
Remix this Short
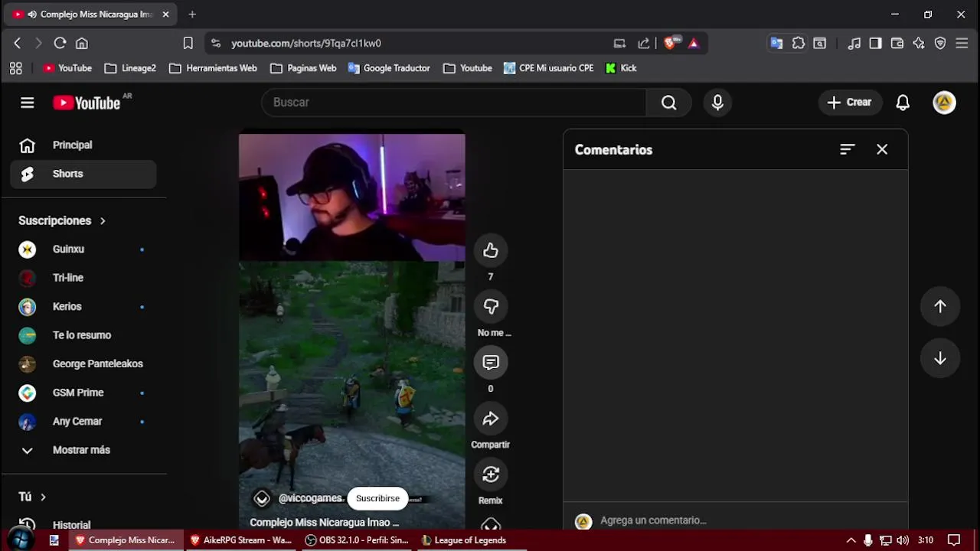[491, 474]
